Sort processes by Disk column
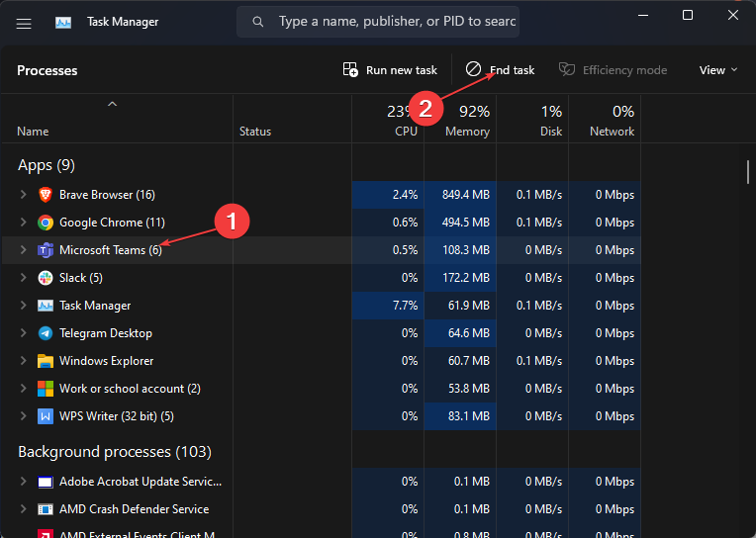 pyautogui.click(x=551, y=132)
